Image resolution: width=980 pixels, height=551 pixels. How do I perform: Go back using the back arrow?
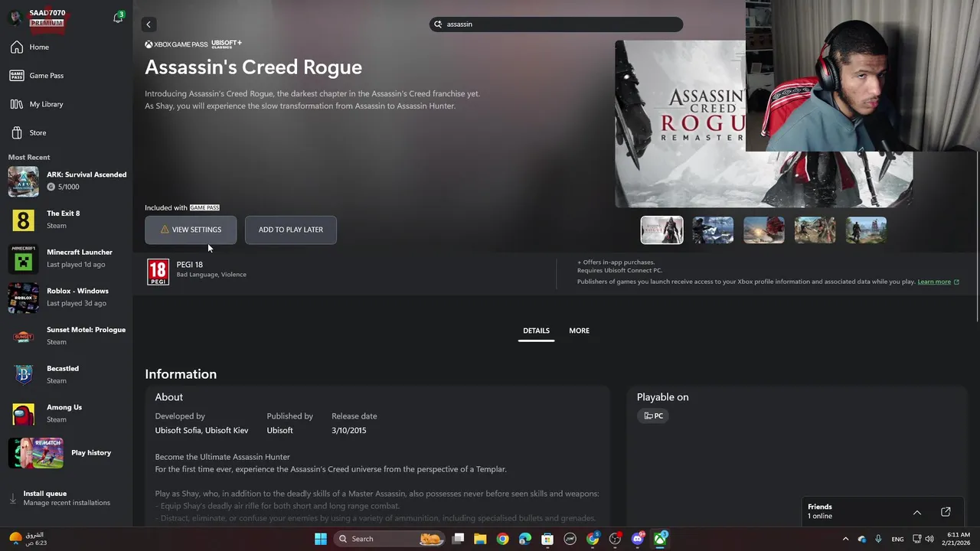tap(149, 24)
